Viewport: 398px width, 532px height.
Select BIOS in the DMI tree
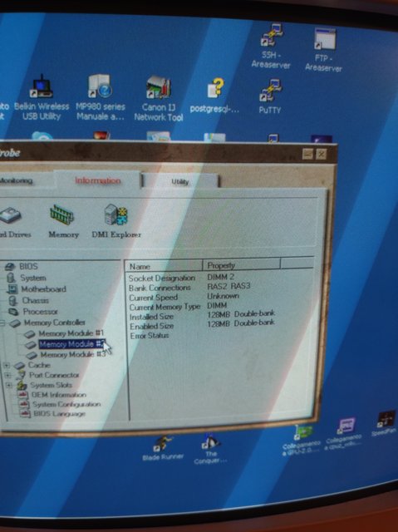[x=28, y=266]
